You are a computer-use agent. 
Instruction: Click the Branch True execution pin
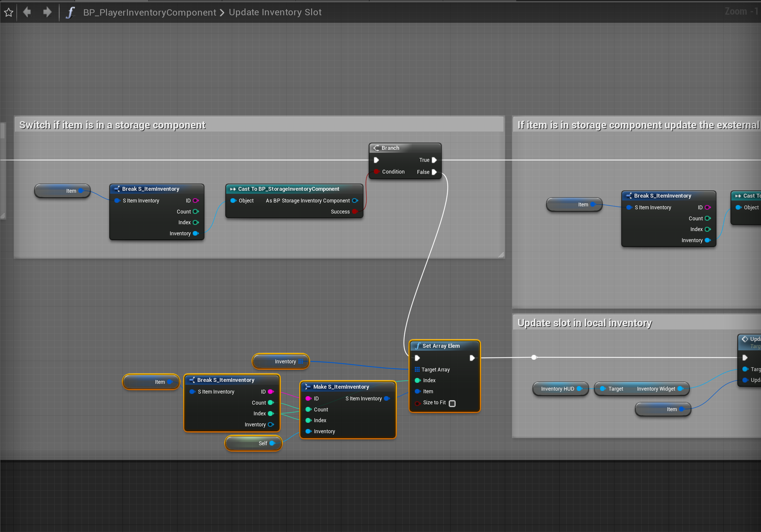pyautogui.click(x=434, y=160)
